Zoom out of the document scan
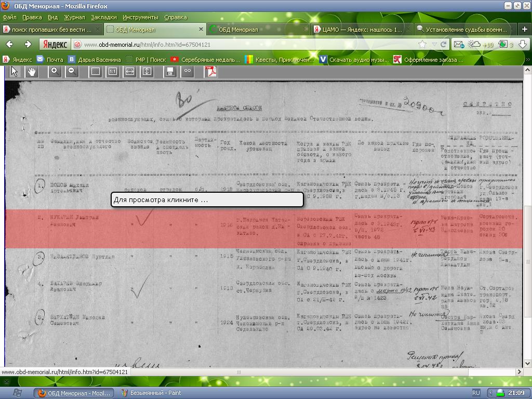Screen dimensions: 532x399 coord(72,72)
